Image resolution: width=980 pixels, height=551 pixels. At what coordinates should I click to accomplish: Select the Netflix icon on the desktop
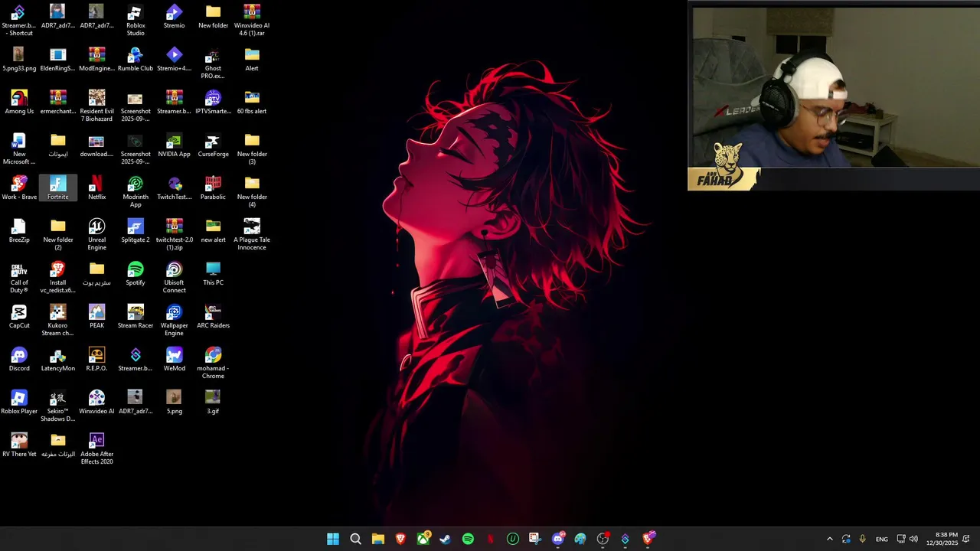[96, 188]
